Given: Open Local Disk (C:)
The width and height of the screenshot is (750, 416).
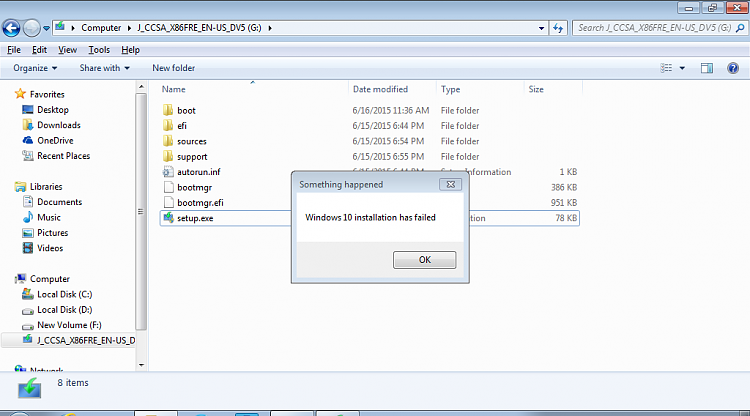Looking at the screenshot, I should 64,294.
